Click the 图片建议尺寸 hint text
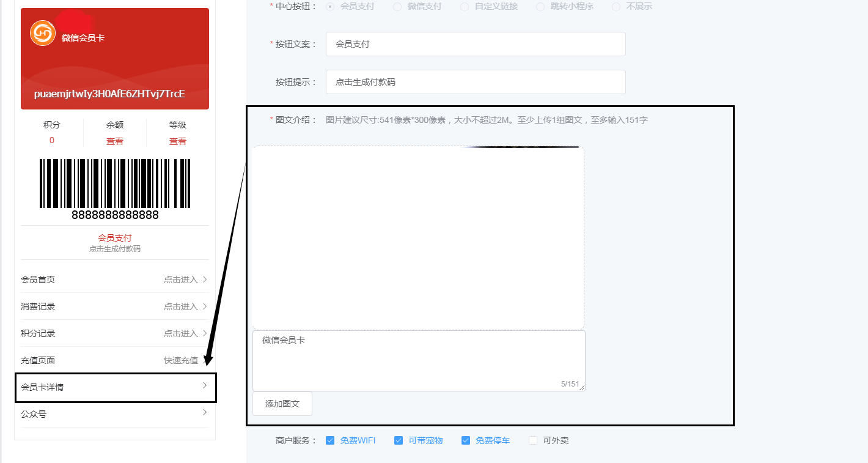 [x=487, y=120]
